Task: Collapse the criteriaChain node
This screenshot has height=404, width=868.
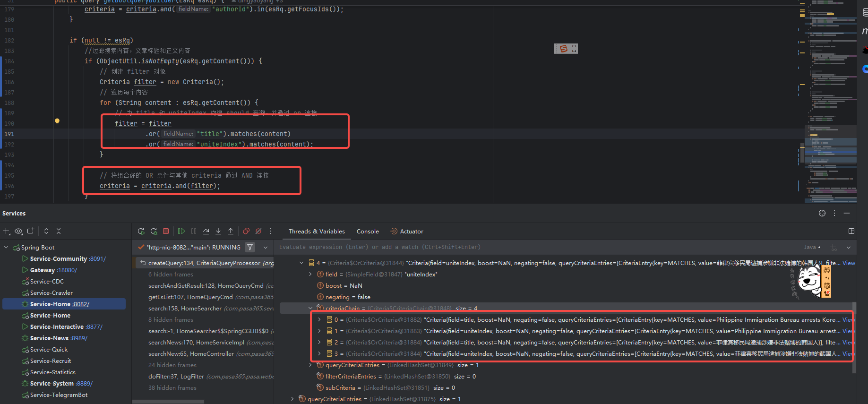Action: pos(310,308)
